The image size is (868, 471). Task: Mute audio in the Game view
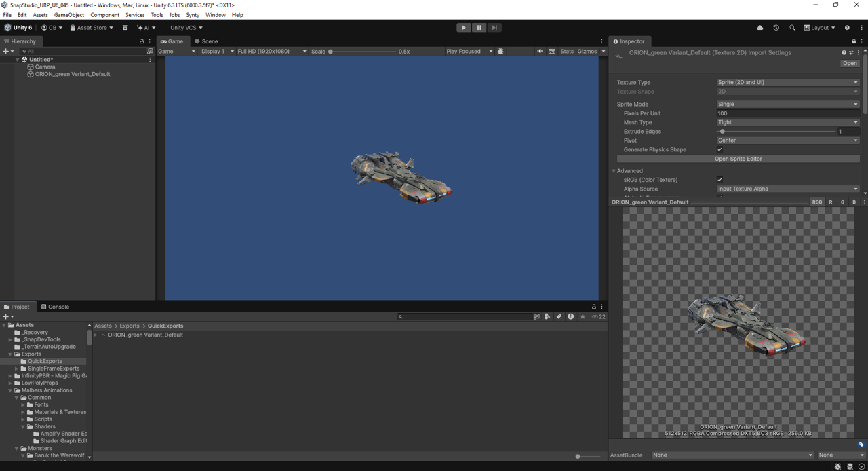coord(540,51)
